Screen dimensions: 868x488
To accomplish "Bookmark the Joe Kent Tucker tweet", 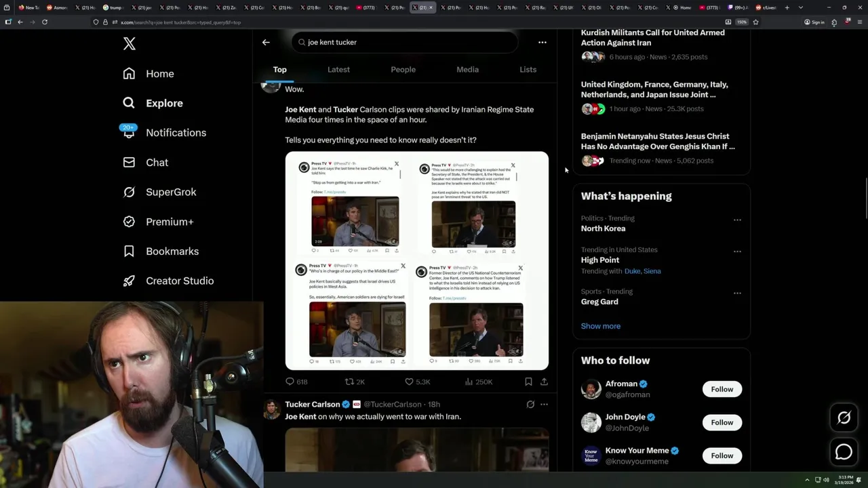I will tap(528, 382).
